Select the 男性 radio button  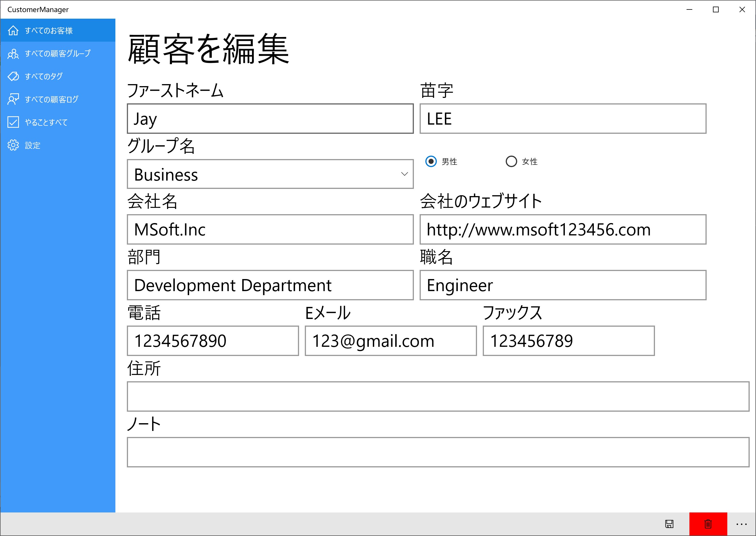pos(431,161)
